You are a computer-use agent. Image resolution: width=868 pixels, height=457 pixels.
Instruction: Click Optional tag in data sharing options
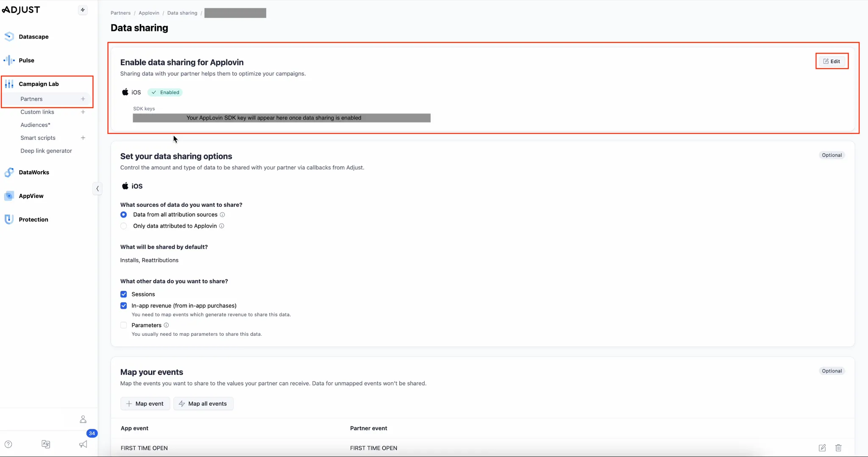pyautogui.click(x=832, y=155)
